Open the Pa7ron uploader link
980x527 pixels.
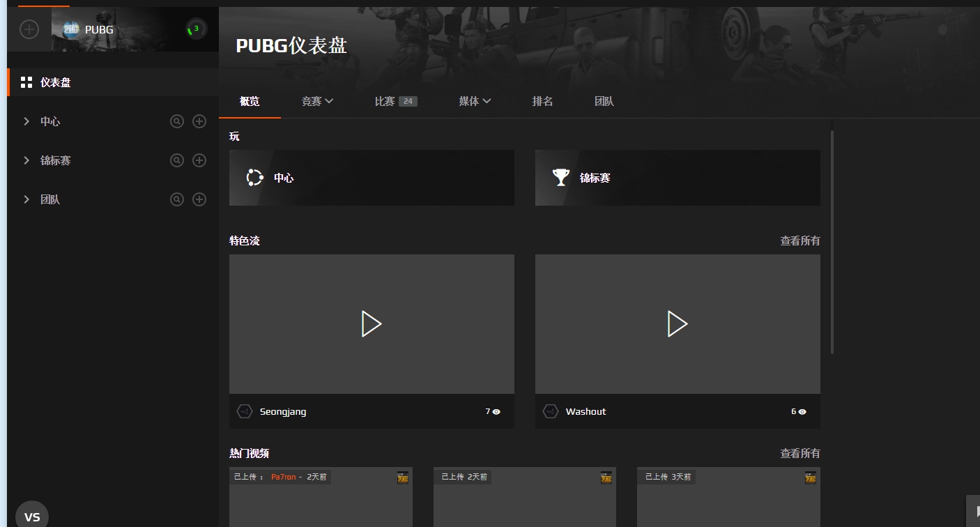[x=284, y=477]
